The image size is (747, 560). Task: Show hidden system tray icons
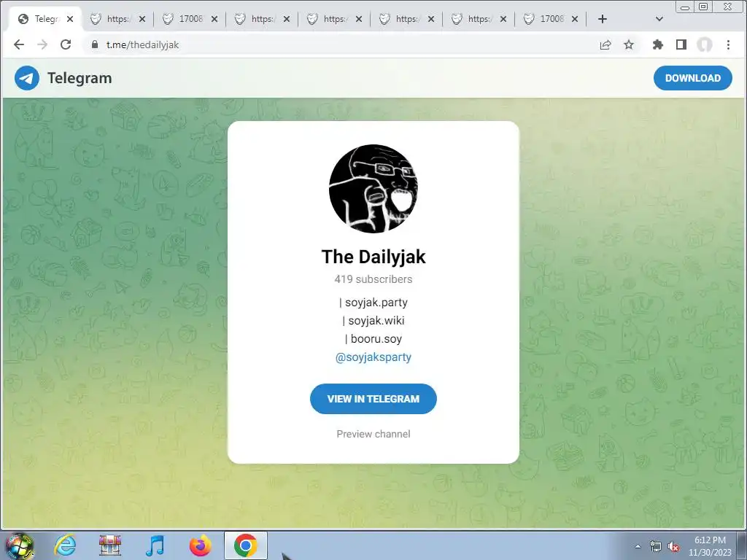point(638,546)
